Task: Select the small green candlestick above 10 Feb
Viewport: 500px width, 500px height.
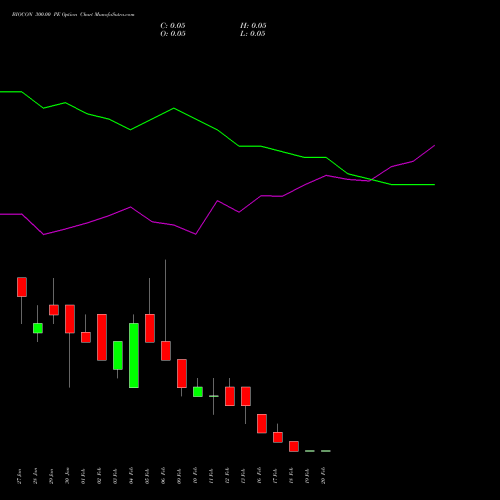Action: (x=198, y=392)
